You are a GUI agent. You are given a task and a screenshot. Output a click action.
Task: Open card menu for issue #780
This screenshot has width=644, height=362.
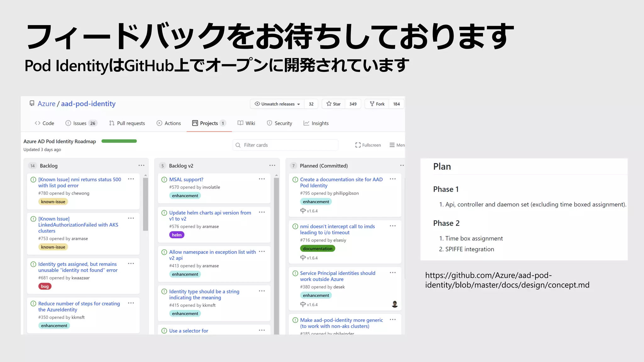[x=131, y=179]
